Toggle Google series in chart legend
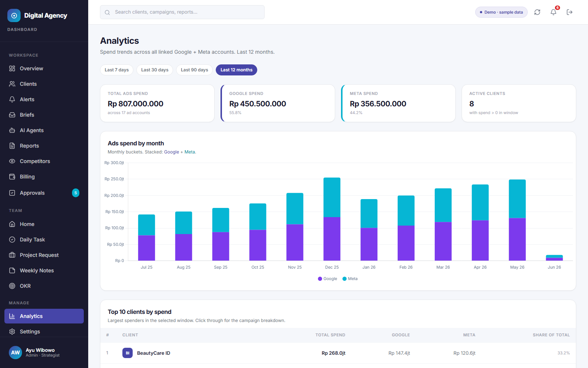 327,279
